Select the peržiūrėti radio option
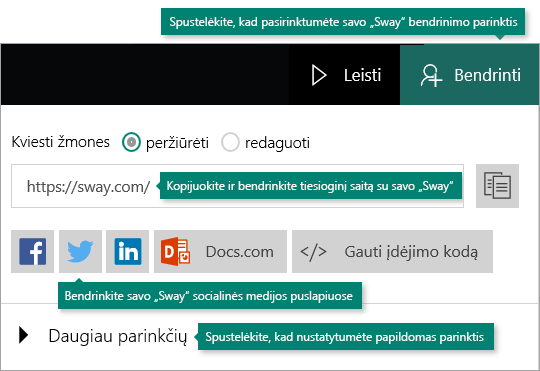Image resolution: width=540 pixels, height=371 pixels. pos(131,142)
